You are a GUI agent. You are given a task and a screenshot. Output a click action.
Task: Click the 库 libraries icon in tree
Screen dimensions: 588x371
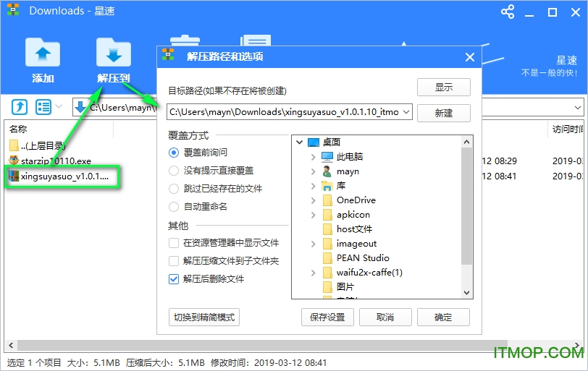327,186
